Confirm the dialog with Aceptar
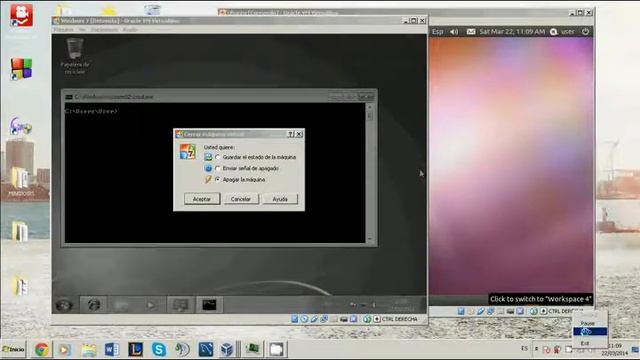This screenshot has width=640, height=360. coord(202,199)
